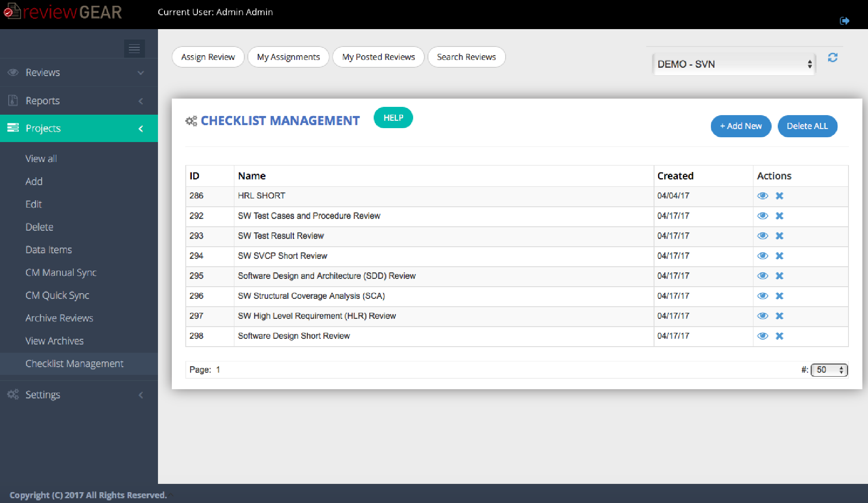Delete checklist HRL SHORT
Image resolution: width=868 pixels, height=503 pixels.
point(779,196)
